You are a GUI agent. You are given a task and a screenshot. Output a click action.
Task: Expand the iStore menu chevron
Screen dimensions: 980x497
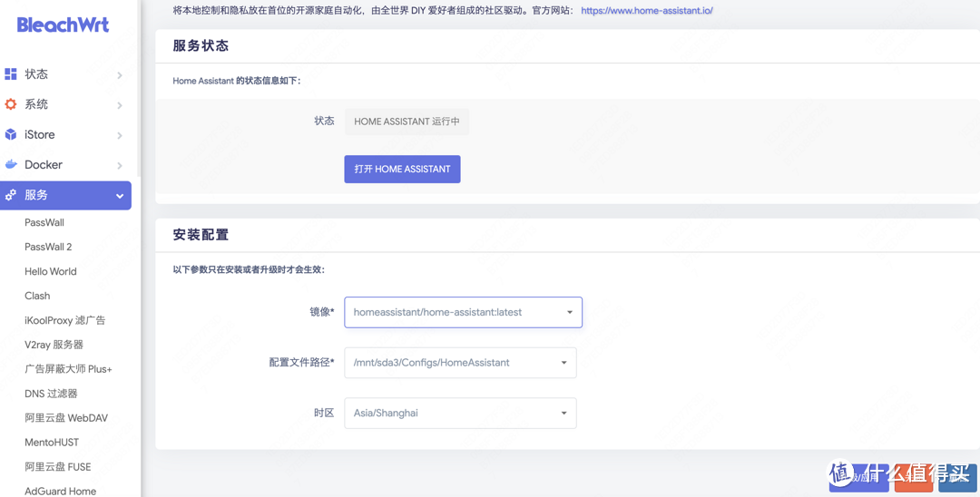(120, 135)
